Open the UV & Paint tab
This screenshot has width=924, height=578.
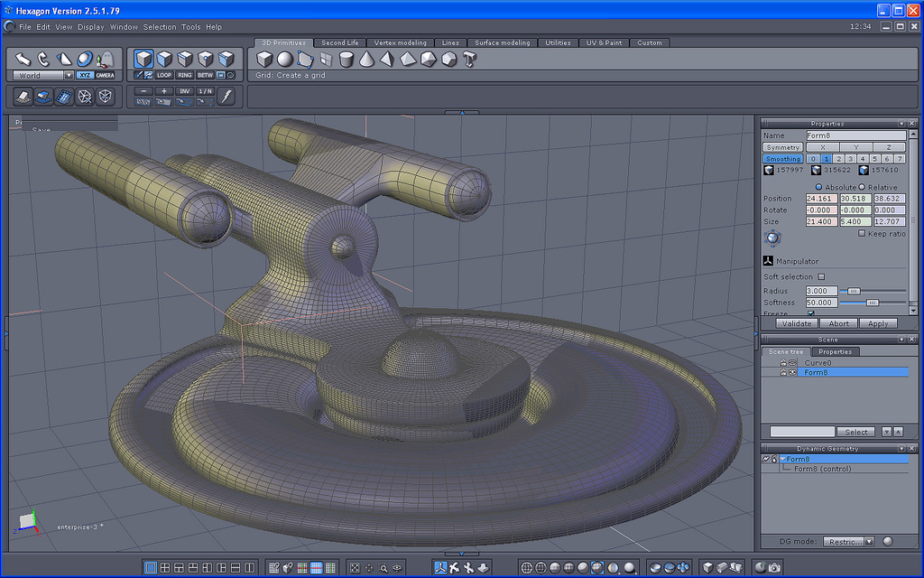click(604, 42)
